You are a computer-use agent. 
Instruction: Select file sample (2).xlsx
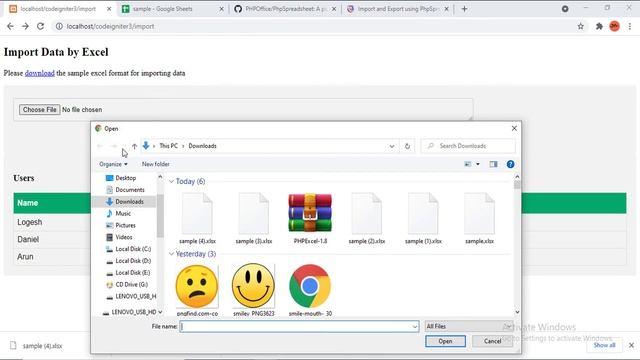367,219
